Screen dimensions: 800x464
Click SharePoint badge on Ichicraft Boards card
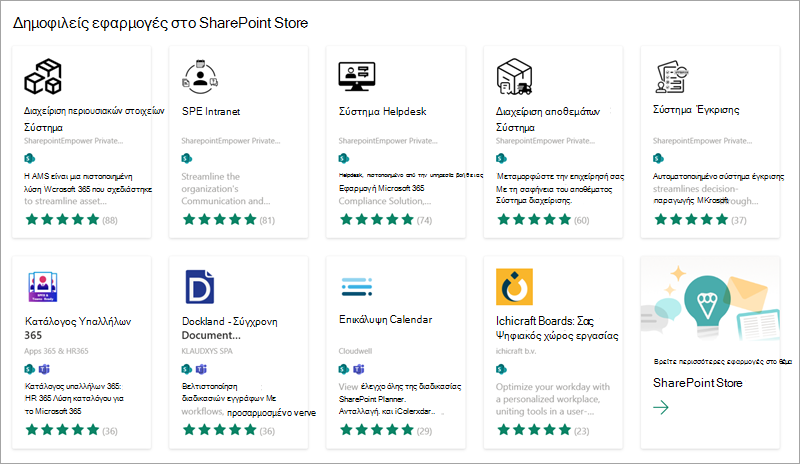pos(501,369)
